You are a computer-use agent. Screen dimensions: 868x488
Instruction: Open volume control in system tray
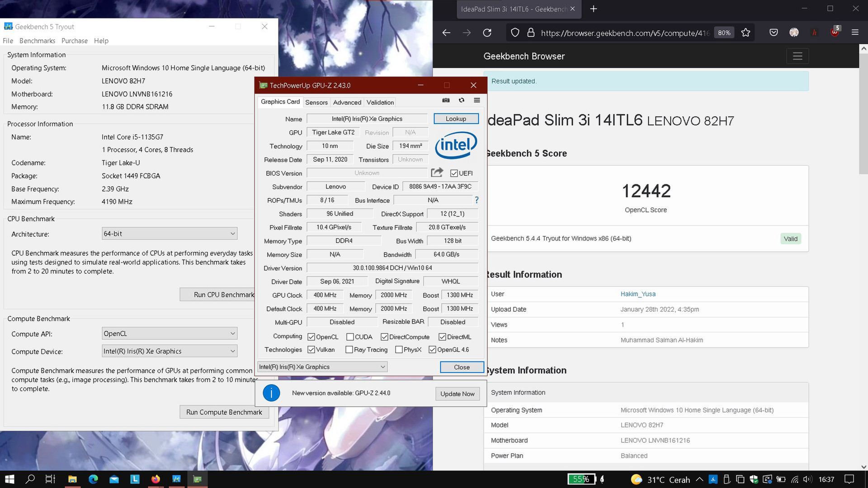[808, 479]
